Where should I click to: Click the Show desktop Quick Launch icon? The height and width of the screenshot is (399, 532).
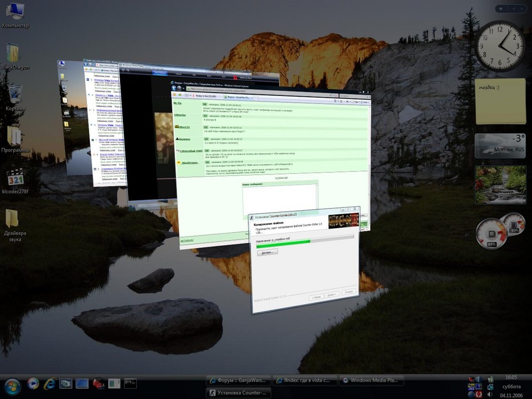click(82, 384)
